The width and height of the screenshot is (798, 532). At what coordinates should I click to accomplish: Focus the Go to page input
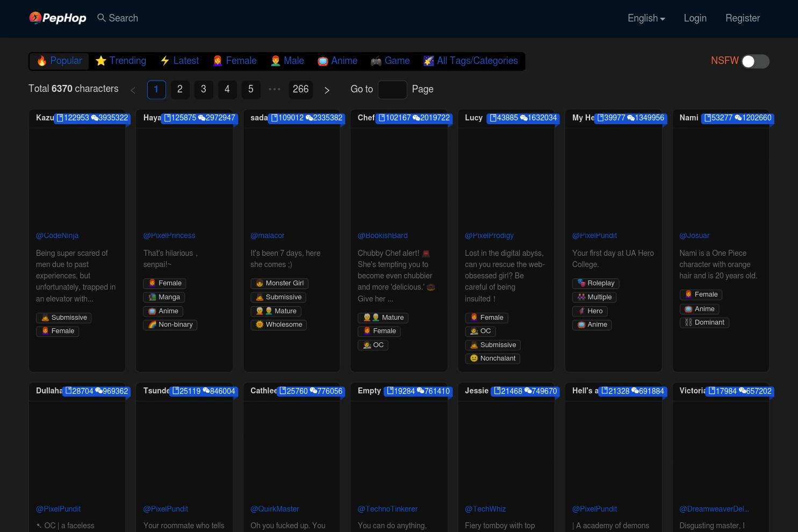click(x=392, y=89)
